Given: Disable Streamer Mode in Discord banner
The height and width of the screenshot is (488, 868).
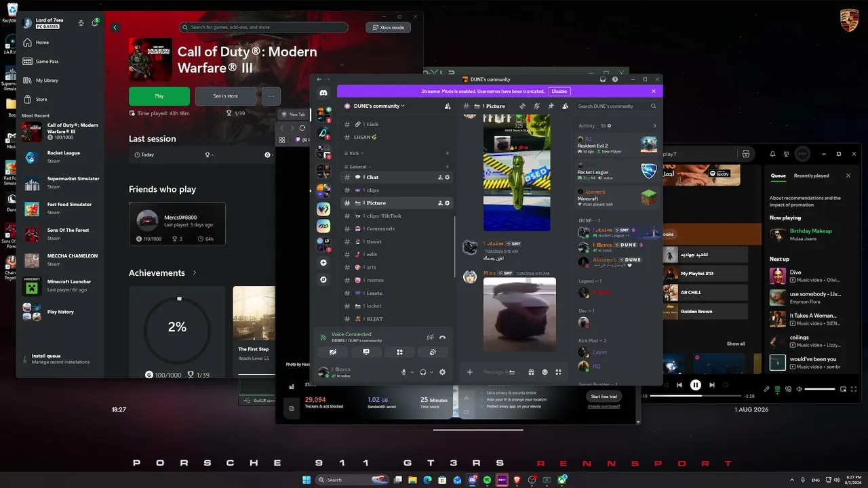Looking at the screenshot, I should (x=559, y=91).
